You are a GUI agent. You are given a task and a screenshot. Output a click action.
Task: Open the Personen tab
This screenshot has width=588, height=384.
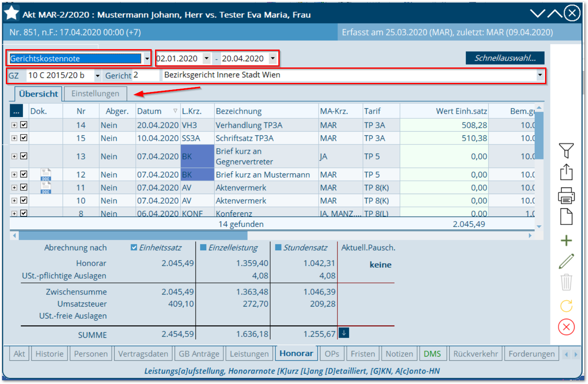[91, 354]
